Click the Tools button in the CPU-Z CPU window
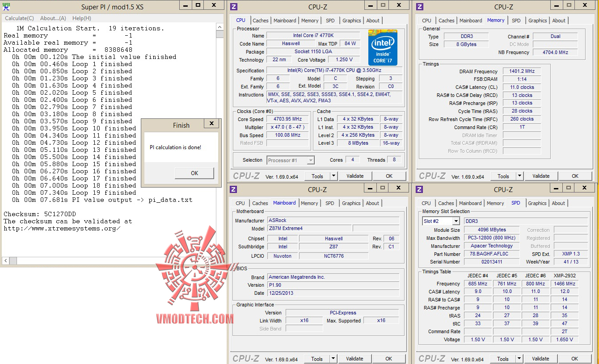The height and width of the screenshot is (364, 599). pyautogui.click(x=317, y=176)
